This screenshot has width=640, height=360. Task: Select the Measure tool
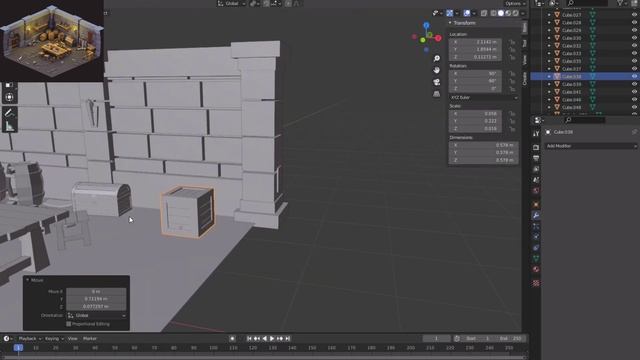tap(9, 127)
